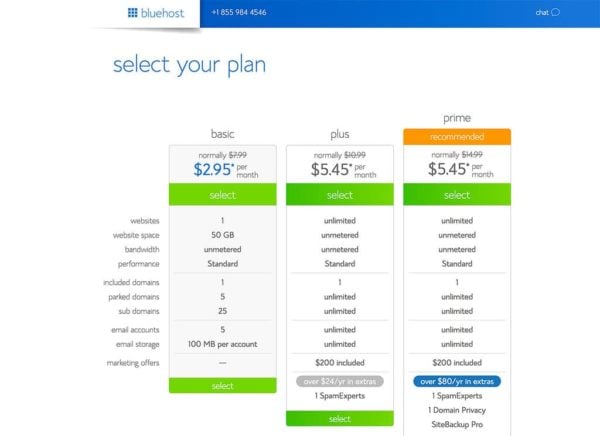Select the basic plan using top button
600x436 pixels.
click(x=222, y=195)
